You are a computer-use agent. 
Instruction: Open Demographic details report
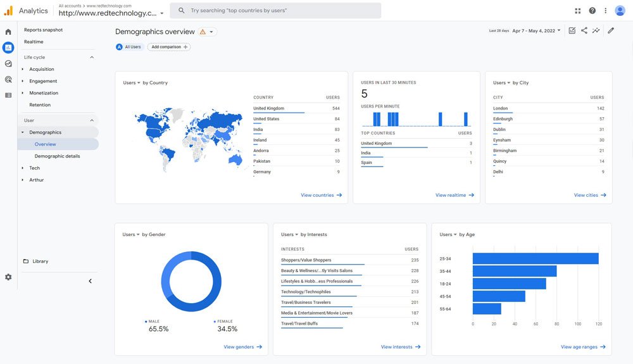(58, 156)
